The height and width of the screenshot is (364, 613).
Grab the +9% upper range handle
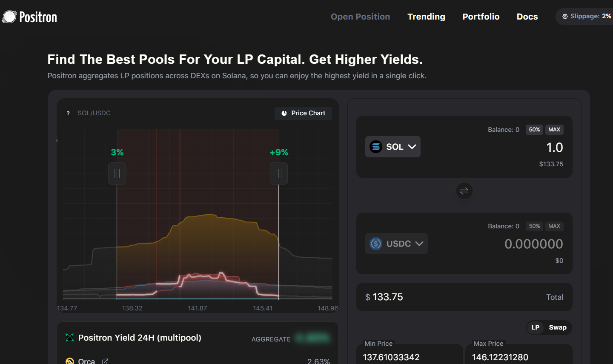279,173
